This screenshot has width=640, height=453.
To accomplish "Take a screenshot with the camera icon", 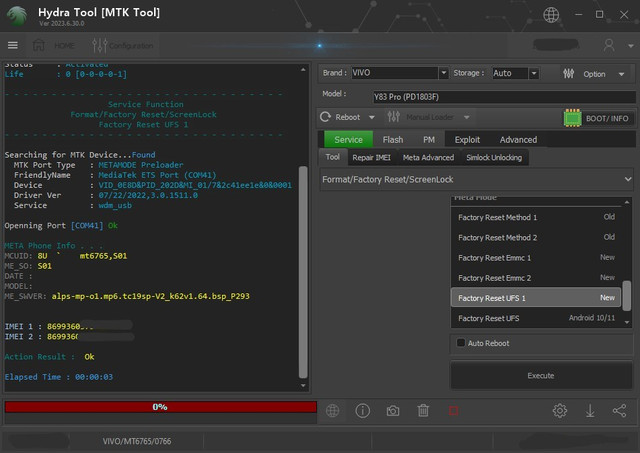I will pyautogui.click(x=393, y=411).
